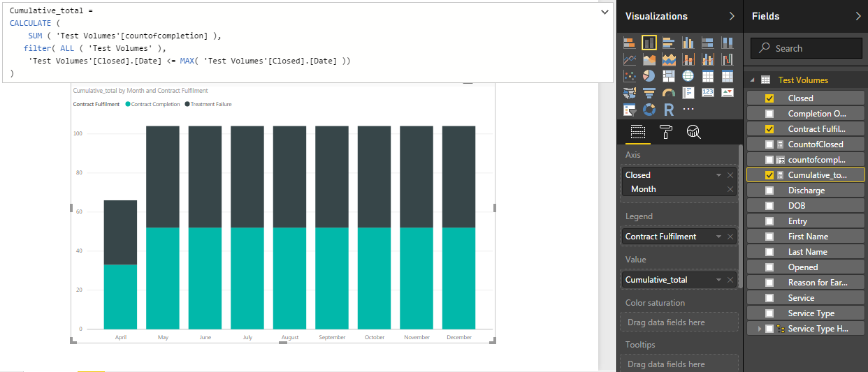Pick the Funnel chart icon
Viewport: 868px width, 372px height.
click(649, 93)
